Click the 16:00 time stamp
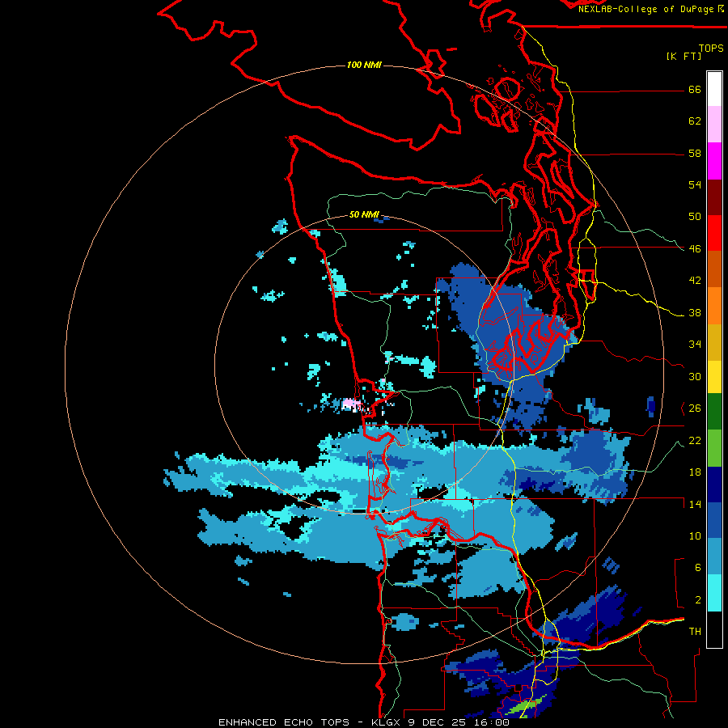Image resolution: width=728 pixels, height=728 pixels. 492,722
